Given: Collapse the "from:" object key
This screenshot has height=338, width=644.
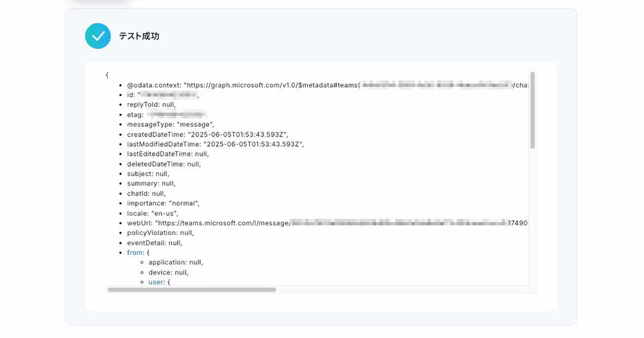Looking at the screenshot, I should (x=135, y=252).
